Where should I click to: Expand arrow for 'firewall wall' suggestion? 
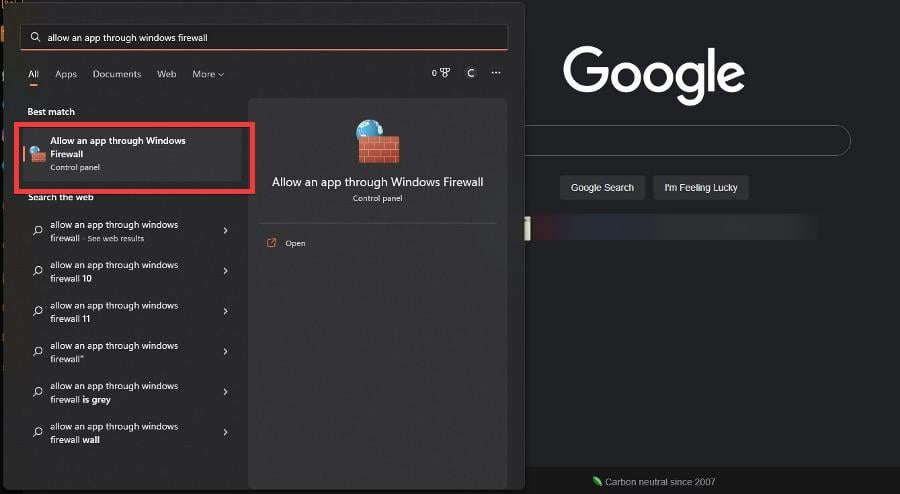point(226,432)
